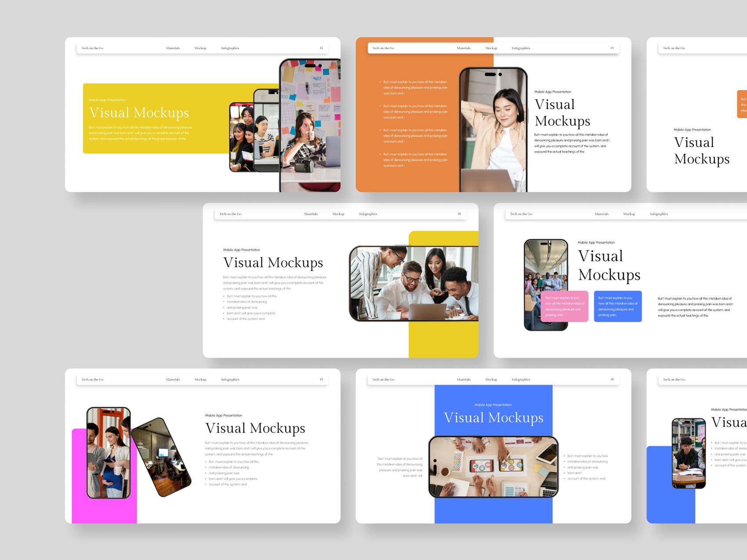Choose Materials in slide 20's navigation bar

(464, 379)
